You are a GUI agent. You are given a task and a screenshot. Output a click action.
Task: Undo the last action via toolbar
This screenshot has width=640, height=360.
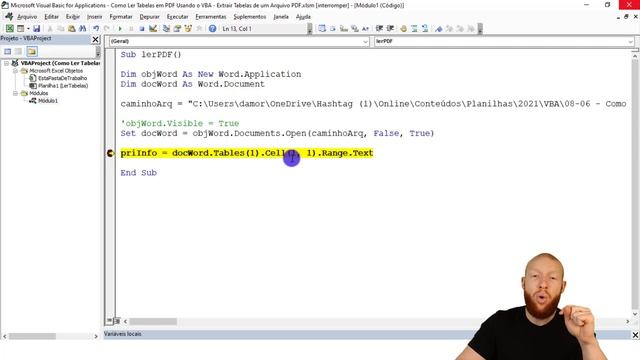(96, 29)
